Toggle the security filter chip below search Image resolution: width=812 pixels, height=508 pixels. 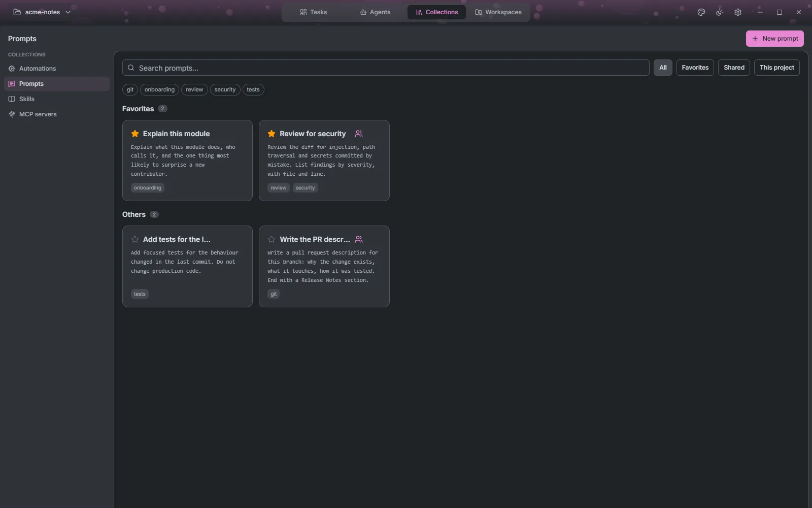tap(225, 90)
